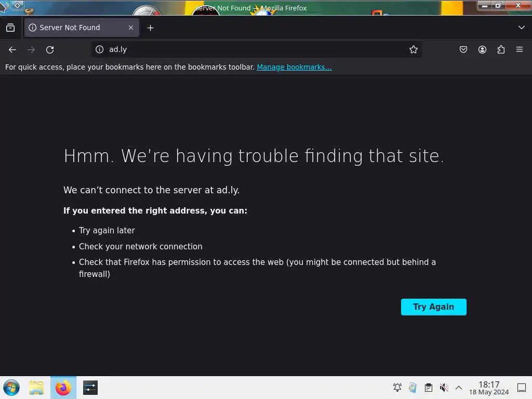Click 'Check your network connection' item
The image size is (532, 399).
click(140, 247)
